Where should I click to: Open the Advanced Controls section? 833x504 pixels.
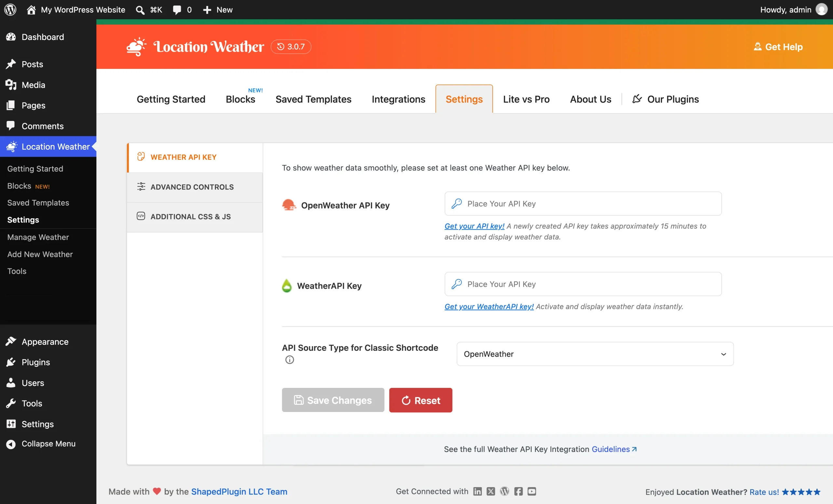click(x=195, y=187)
